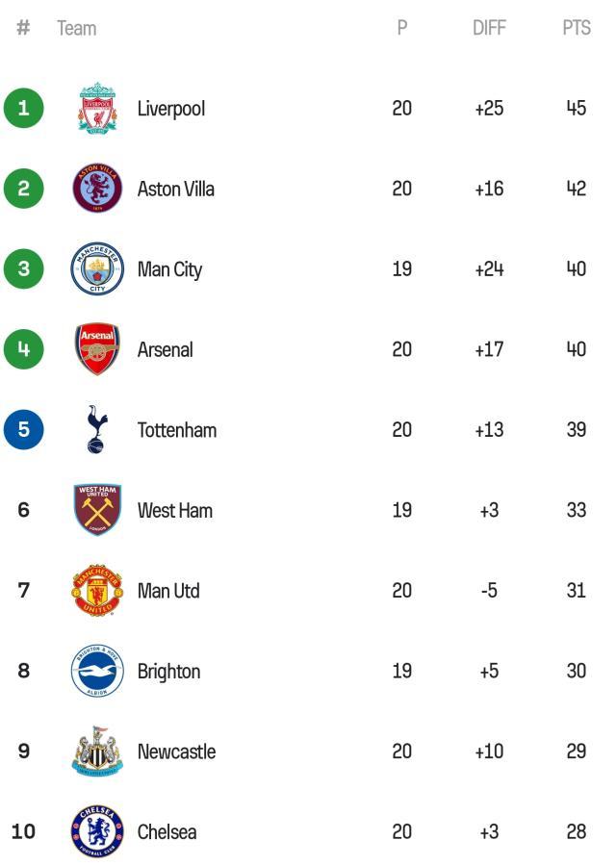Click the Newcastle magpie crest
This screenshot has height=866, width=616.
tap(96, 751)
